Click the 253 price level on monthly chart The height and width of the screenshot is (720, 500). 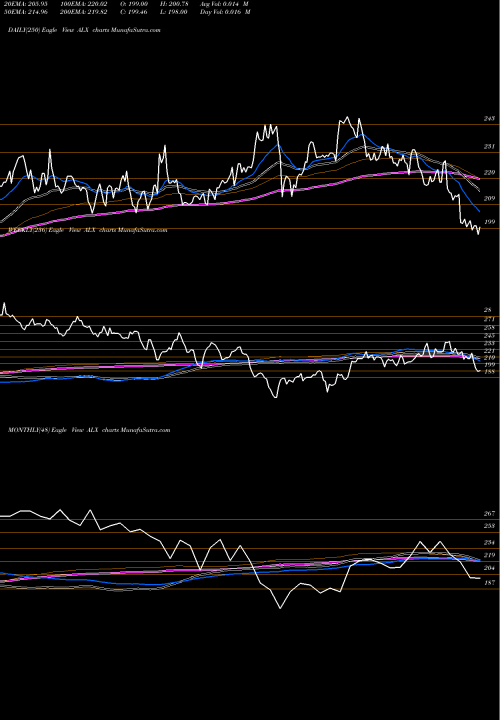pyautogui.click(x=489, y=526)
